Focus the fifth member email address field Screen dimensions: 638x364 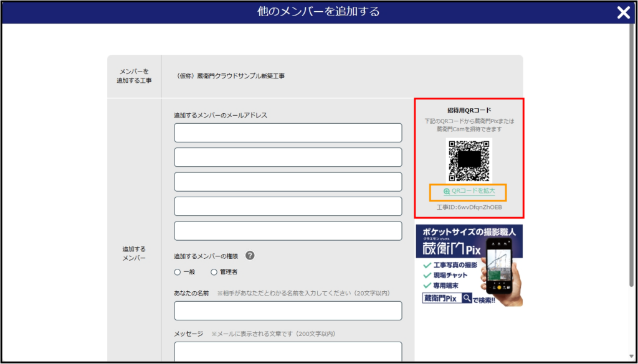(x=288, y=231)
